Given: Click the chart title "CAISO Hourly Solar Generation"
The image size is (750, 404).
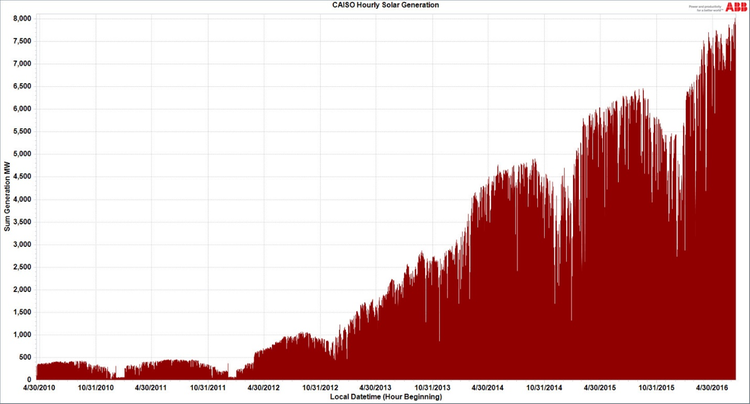Looking at the screenshot, I should pyautogui.click(x=386, y=5).
